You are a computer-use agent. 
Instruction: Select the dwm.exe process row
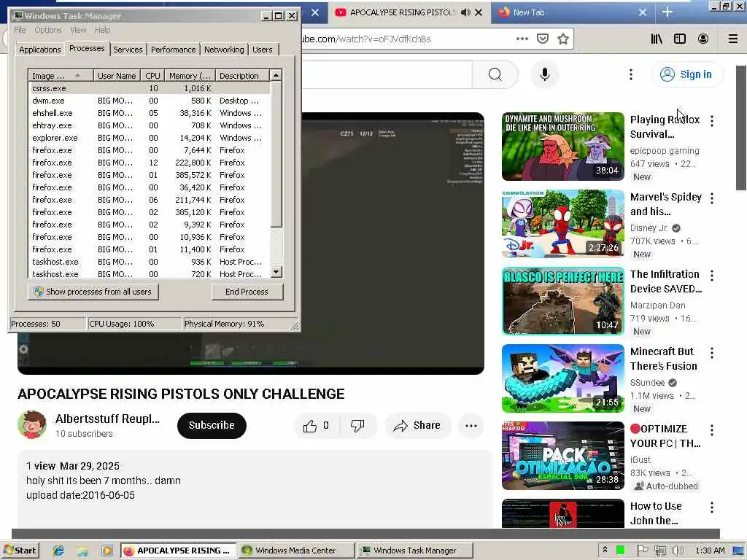149,101
